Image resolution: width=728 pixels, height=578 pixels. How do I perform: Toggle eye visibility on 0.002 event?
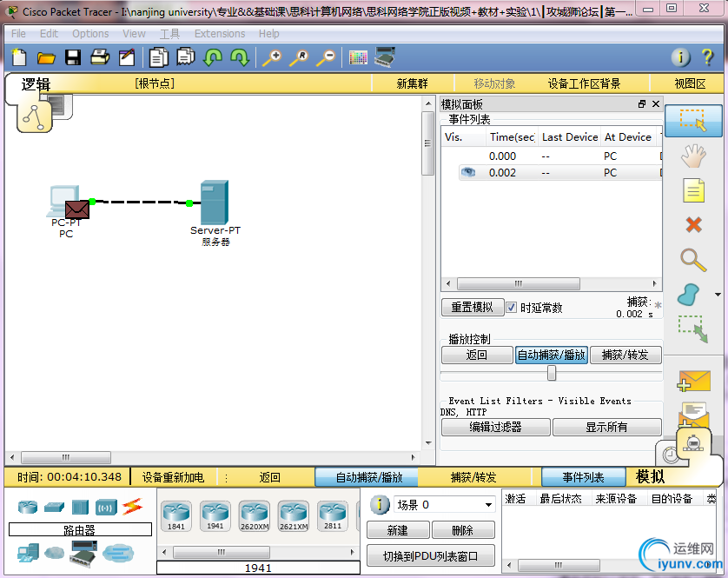pos(468,172)
